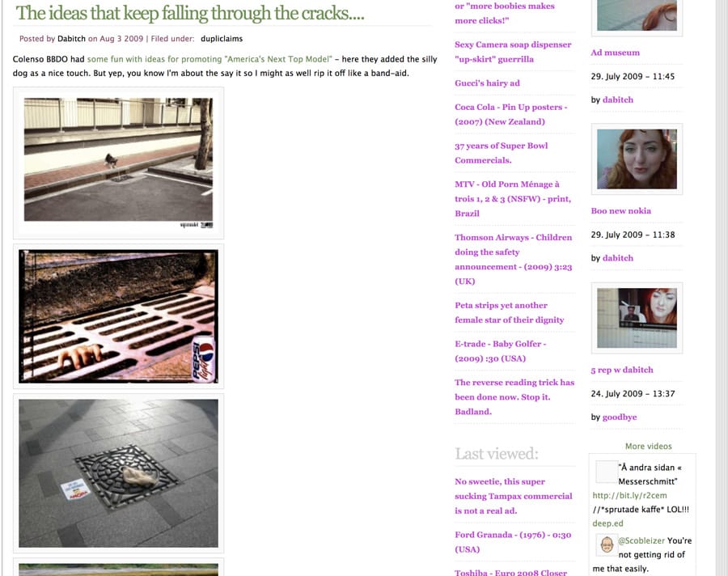The height and width of the screenshot is (576, 728).
Task: Open the bit.ly/r2cem tweet link
Action: (629, 495)
